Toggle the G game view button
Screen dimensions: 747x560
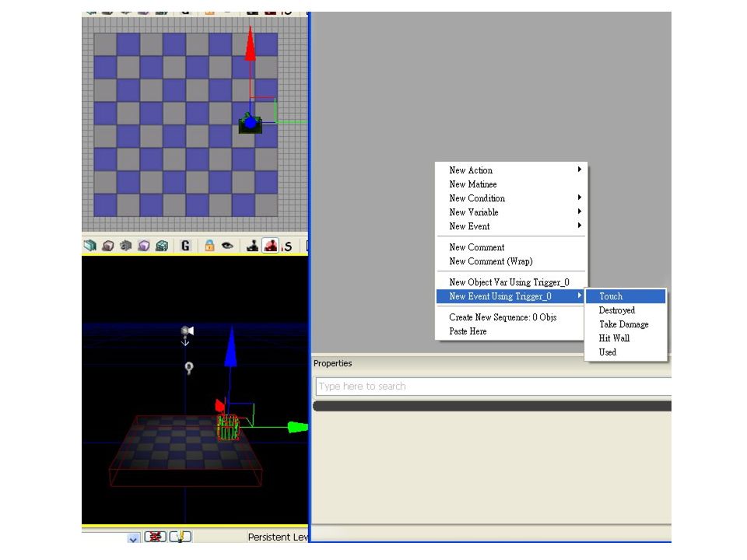click(185, 246)
